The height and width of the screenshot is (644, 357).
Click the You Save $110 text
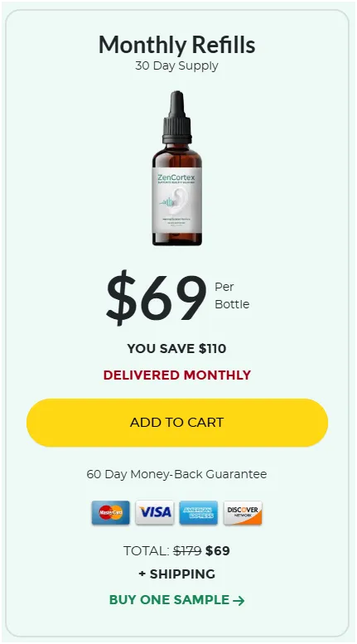[177, 349]
